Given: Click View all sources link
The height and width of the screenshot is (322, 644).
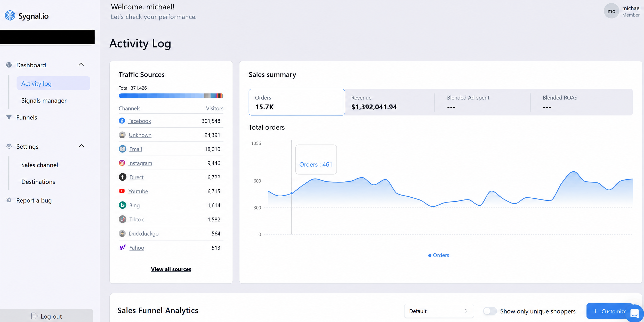Looking at the screenshot, I should pyautogui.click(x=171, y=269).
